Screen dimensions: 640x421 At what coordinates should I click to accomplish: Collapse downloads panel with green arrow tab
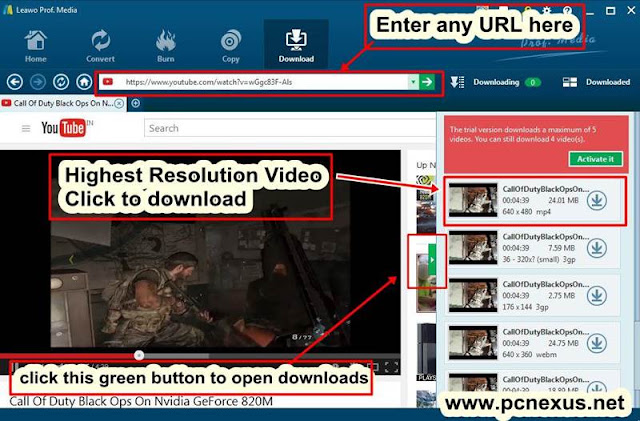coord(432,260)
